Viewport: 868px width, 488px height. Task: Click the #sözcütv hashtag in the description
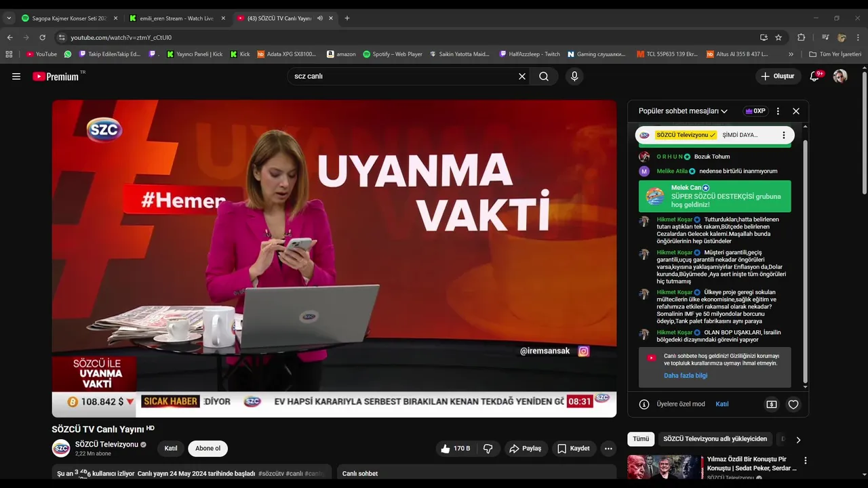(271, 474)
